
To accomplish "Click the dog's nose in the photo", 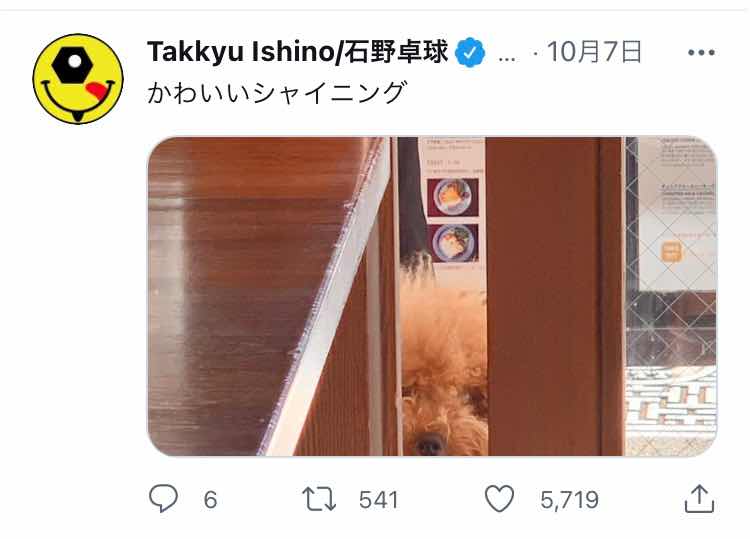I will [x=429, y=445].
